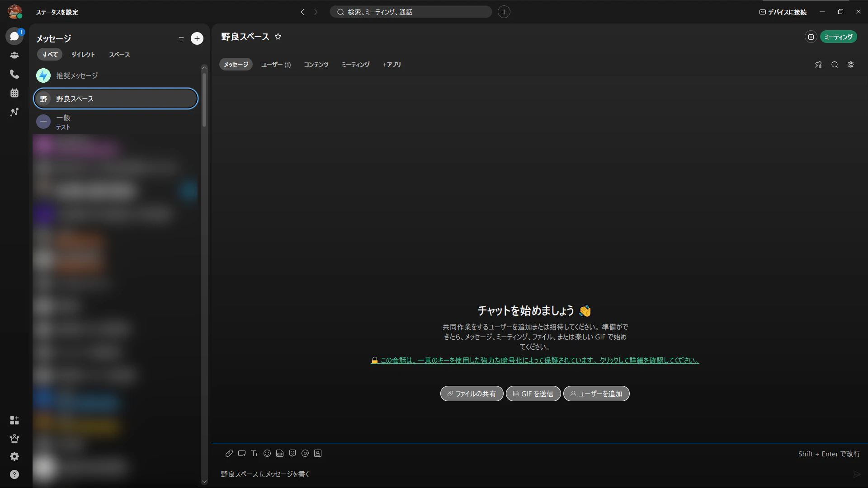
Task: Open the Meetings calendar icon
Action: tap(14, 93)
